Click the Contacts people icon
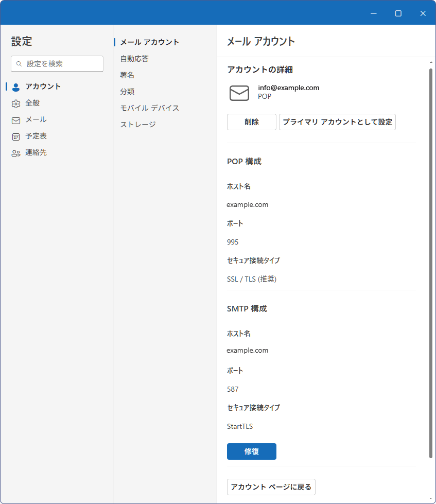Image resolution: width=436 pixels, height=504 pixels. point(16,153)
